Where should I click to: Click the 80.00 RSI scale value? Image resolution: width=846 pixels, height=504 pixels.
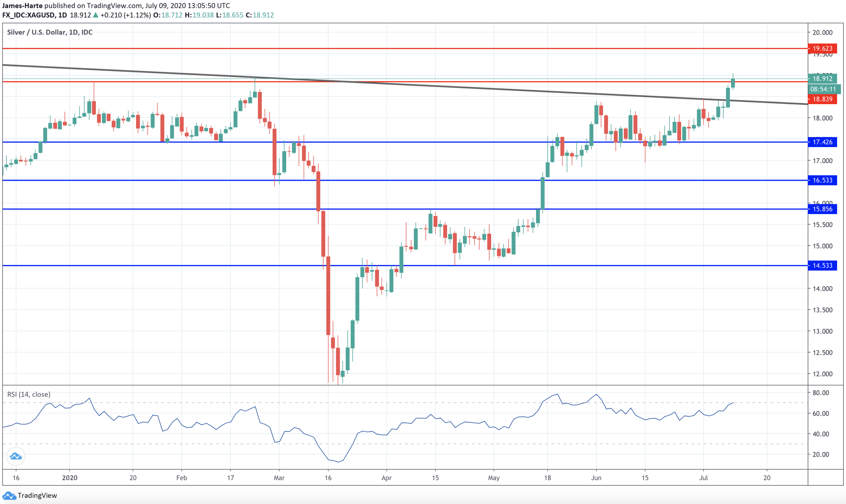click(x=820, y=392)
